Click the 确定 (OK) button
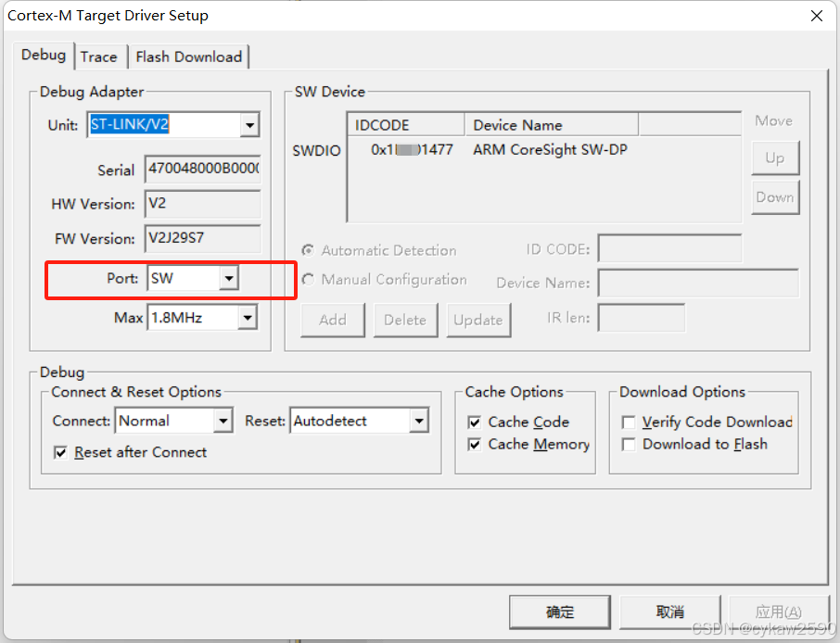The width and height of the screenshot is (840, 643). click(560, 611)
